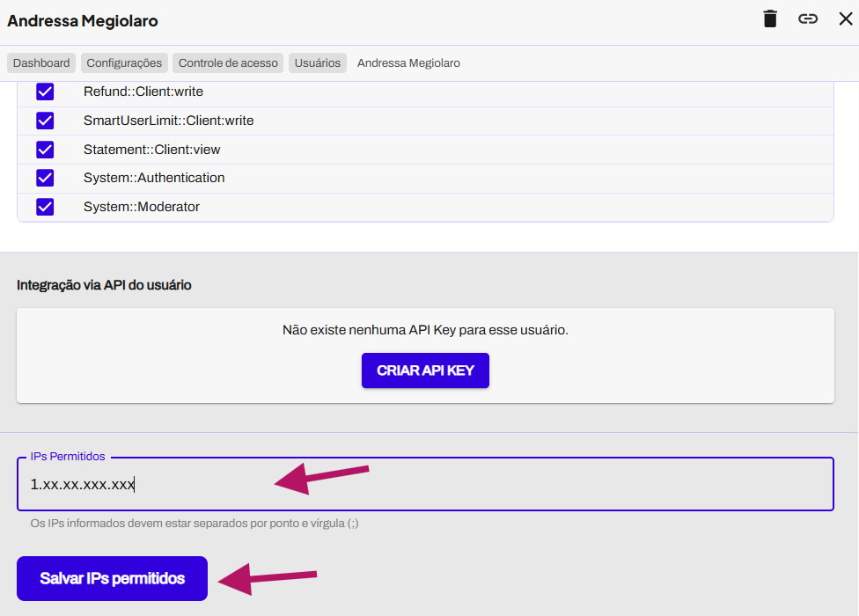Close the Andressa Megiolaro panel
Viewport: 859px width, 616px height.
845,18
